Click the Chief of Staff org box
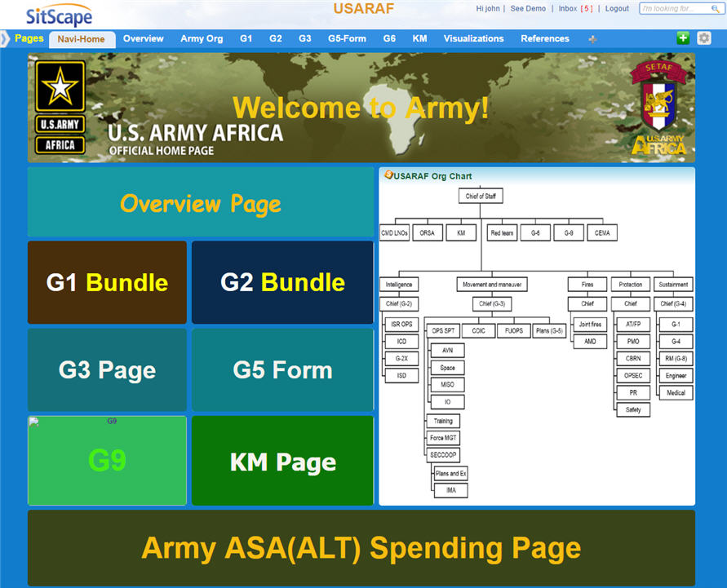The width and height of the screenshot is (727, 588). point(481,196)
